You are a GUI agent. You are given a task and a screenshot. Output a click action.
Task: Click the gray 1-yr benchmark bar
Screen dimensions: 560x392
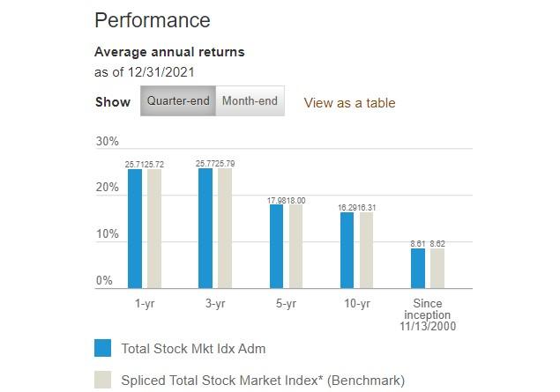(154, 229)
